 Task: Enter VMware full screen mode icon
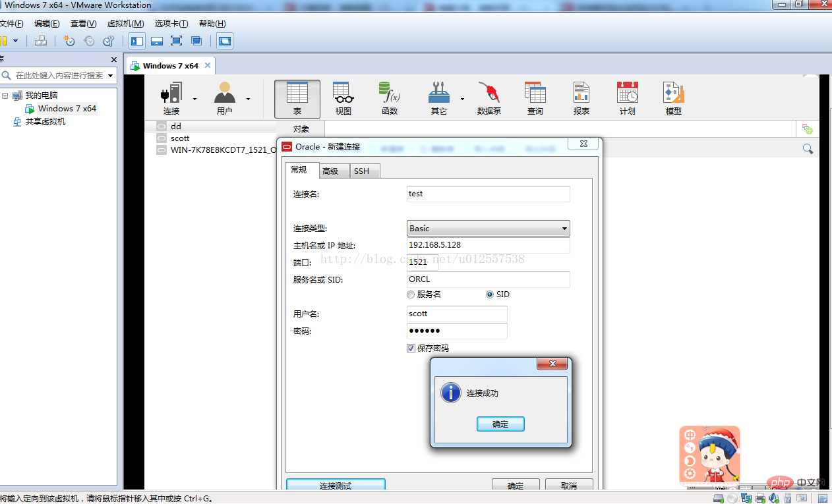[x=176, y=41]
